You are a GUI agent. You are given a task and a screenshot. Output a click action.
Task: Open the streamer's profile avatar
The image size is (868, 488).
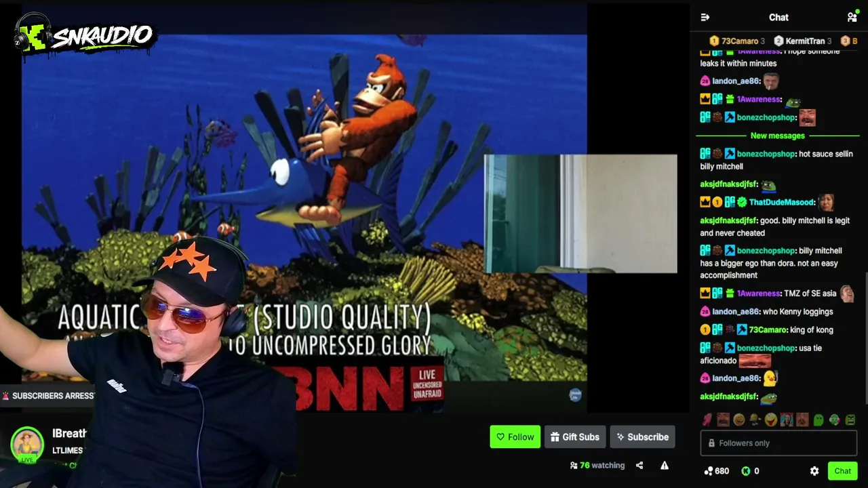point(27,443)
